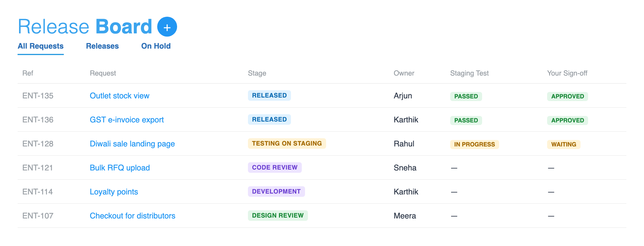Click owner Rahul in the table
The height and width of the screenshot is (246, 644).
(404, 144)
